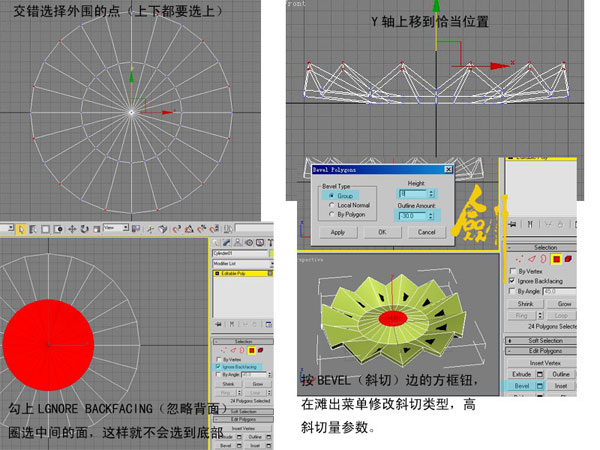The height and width of the screenshot is (450, 600).
Task: Switch to Hierarchy command panel tab
Action: pyautogui.click(x=238, y=243)
